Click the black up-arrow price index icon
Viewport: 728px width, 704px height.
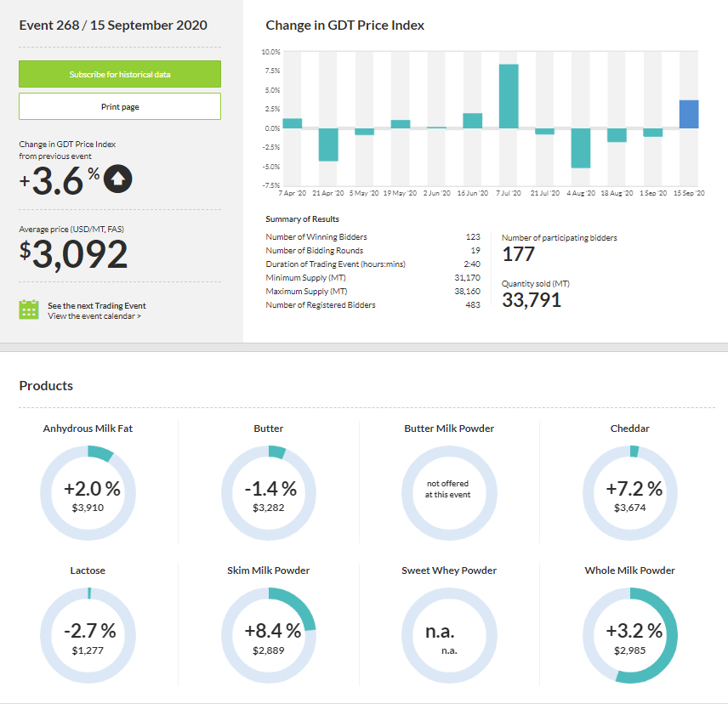click(x=120, y=179)
